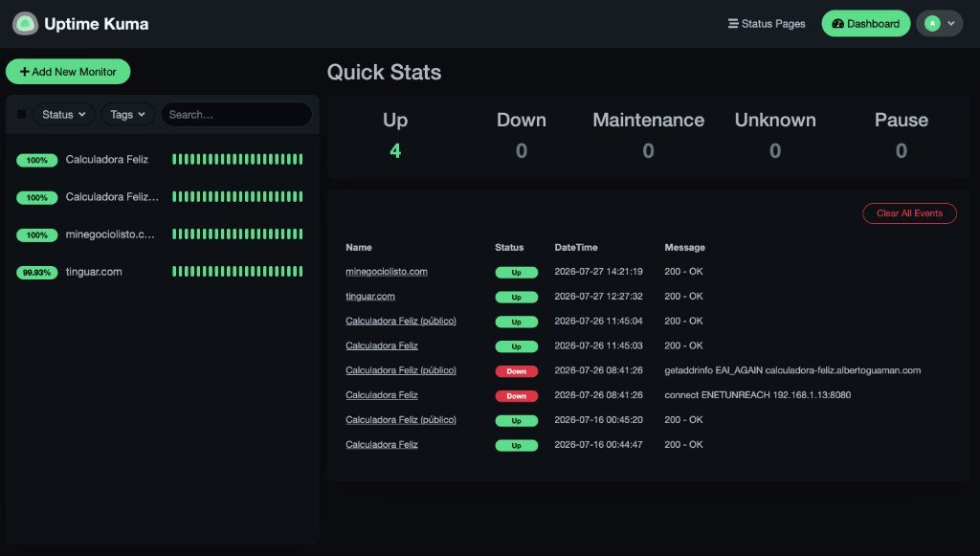Open Calculadora Feliz (público) link with getaddrinfo error
980x556 pixels.
tap(401, 369)
